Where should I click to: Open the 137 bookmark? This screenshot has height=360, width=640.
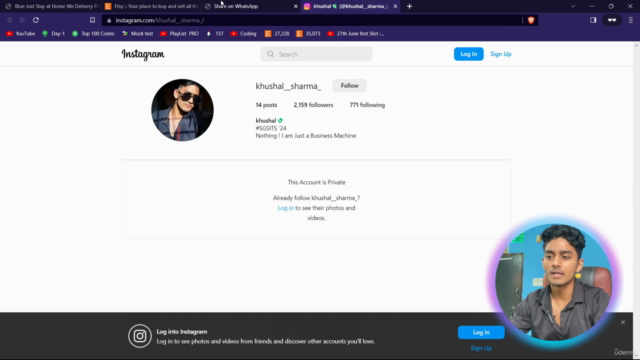coord(215,33)
